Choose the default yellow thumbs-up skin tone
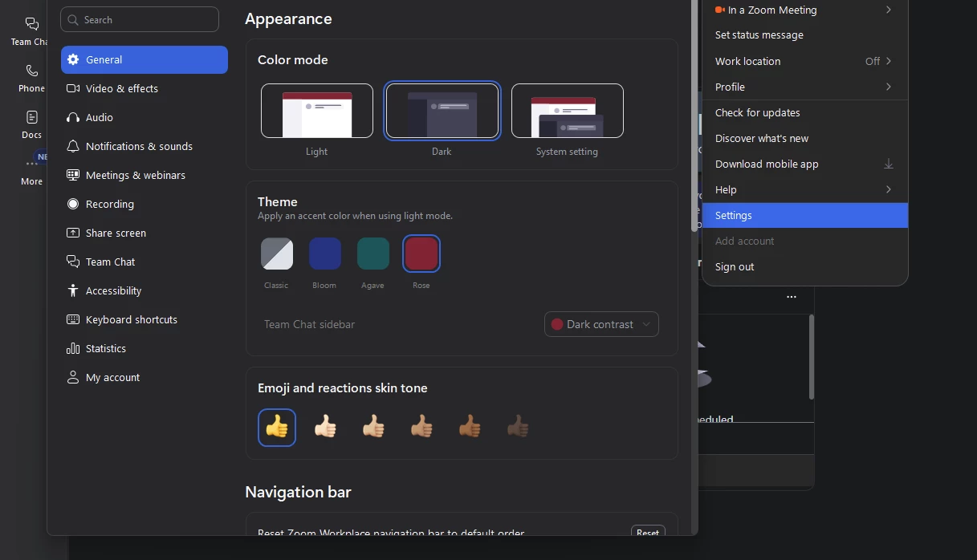The height and width of the screenshot is (560, 977). (x=277, y=427)
